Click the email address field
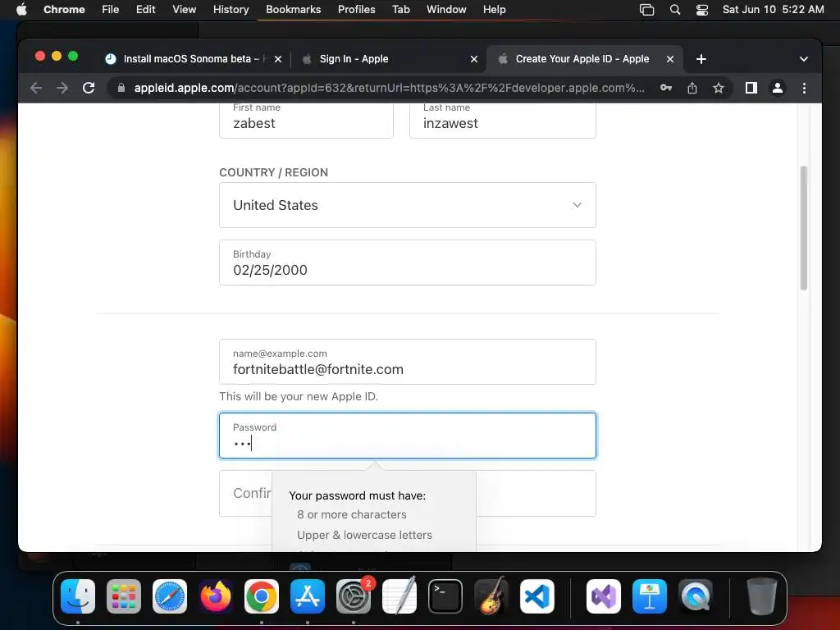 point(407,362)
